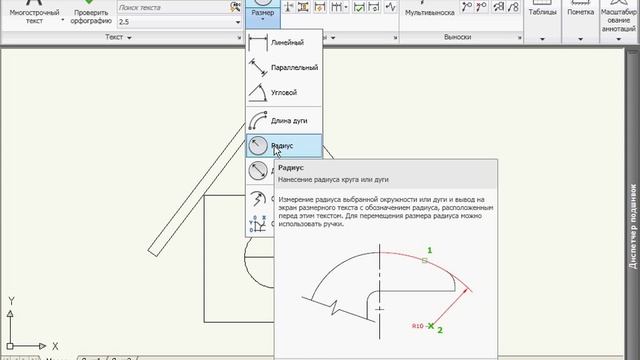
Task: Expand the Пометка panel dropdown arrow
Action: (580, 39)
